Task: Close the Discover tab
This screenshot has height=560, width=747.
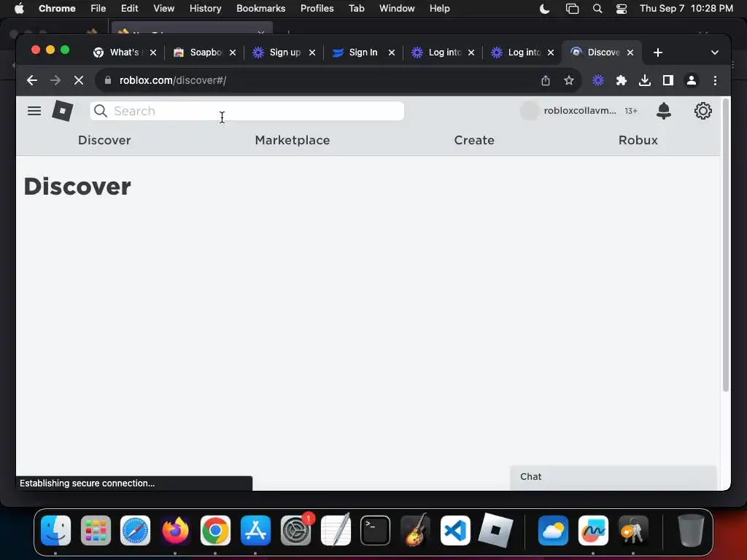Action: pos(630,52)
